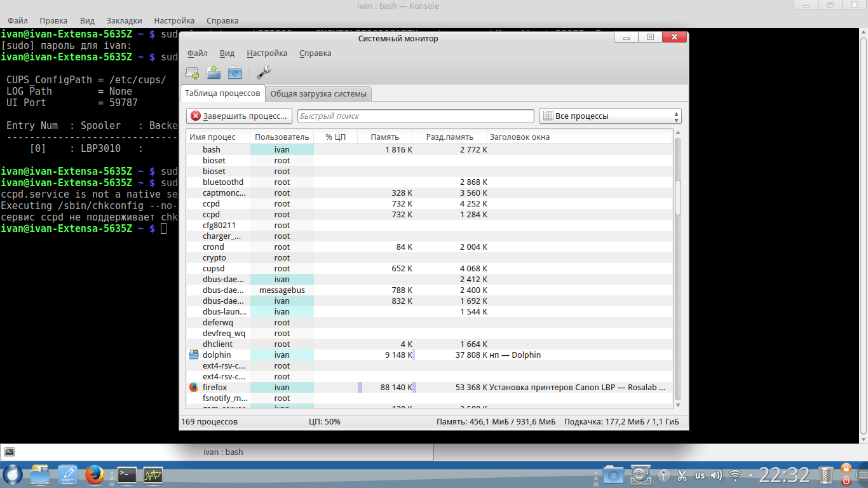Select the firefox process row
The width and height of the screenshot is (868, 488).
[x=381, y=387]
